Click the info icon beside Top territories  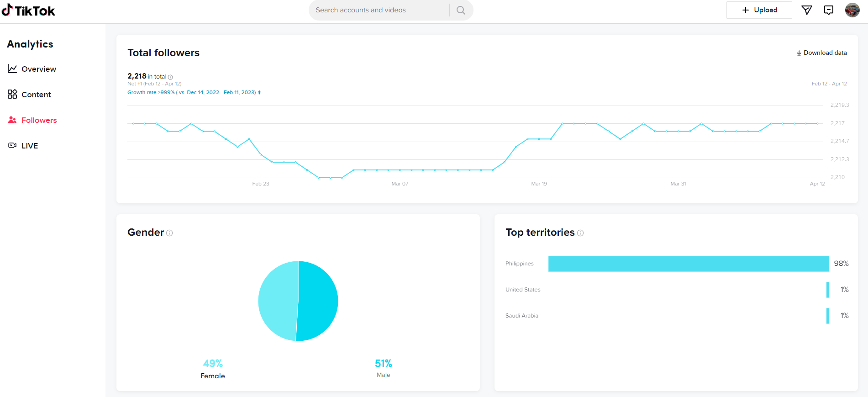coord(580,233)
